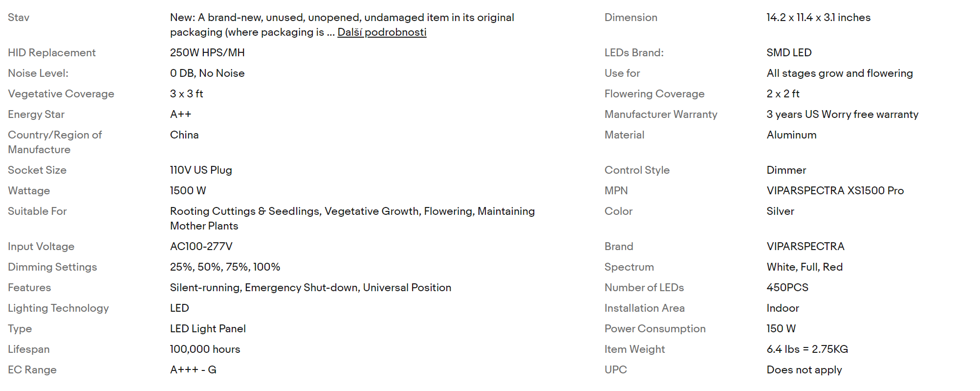Click the "LED Light Panel" type value
The width and height of the screenshot is (980, 391).
coord(208,329)
